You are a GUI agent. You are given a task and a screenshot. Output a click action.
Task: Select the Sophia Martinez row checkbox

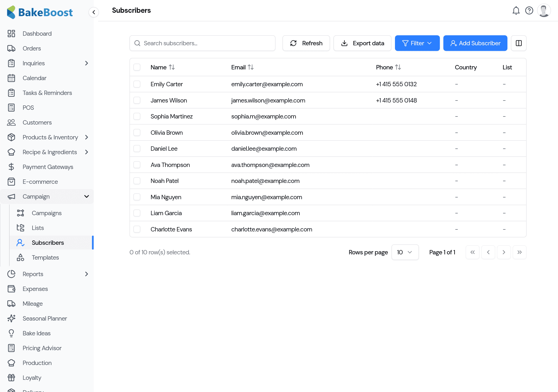pos(137,116)
